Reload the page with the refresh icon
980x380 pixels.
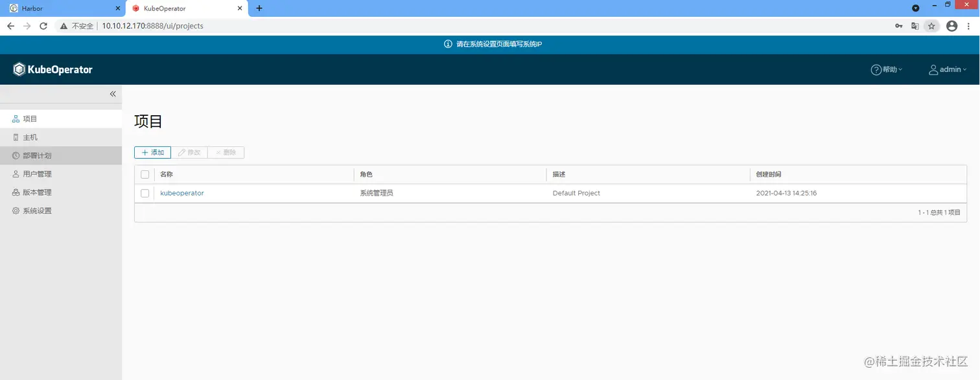pyautogui.click(x=43, y=26)
